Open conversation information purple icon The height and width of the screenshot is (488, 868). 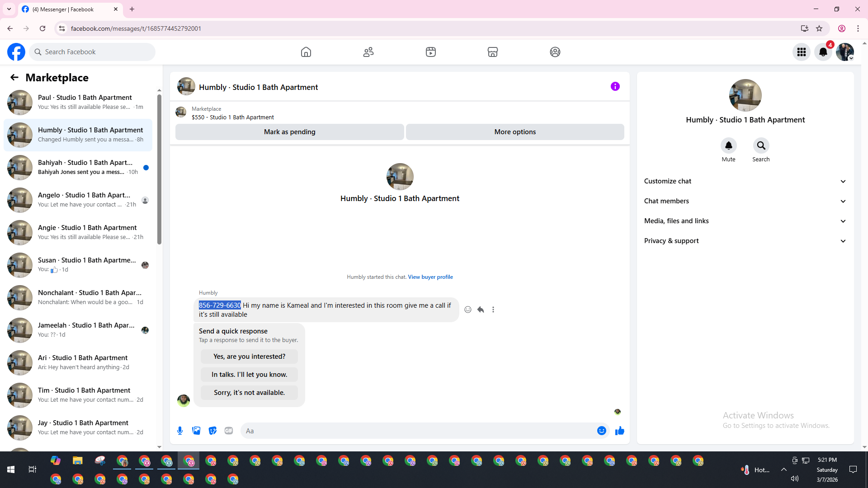point(615,86)
